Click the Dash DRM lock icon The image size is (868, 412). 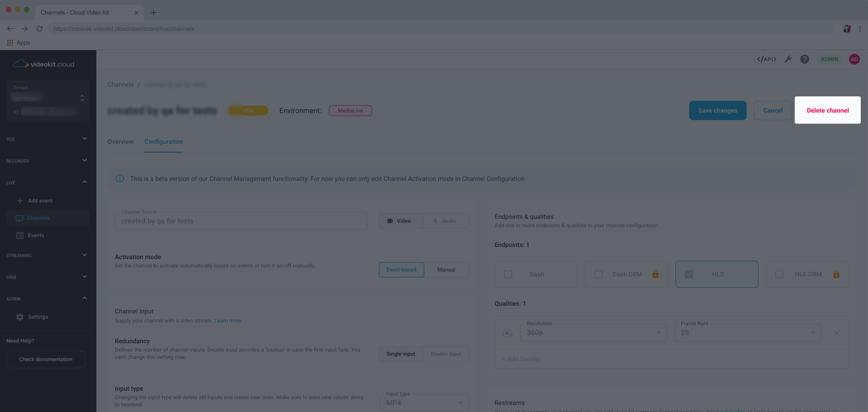[656, 274]
